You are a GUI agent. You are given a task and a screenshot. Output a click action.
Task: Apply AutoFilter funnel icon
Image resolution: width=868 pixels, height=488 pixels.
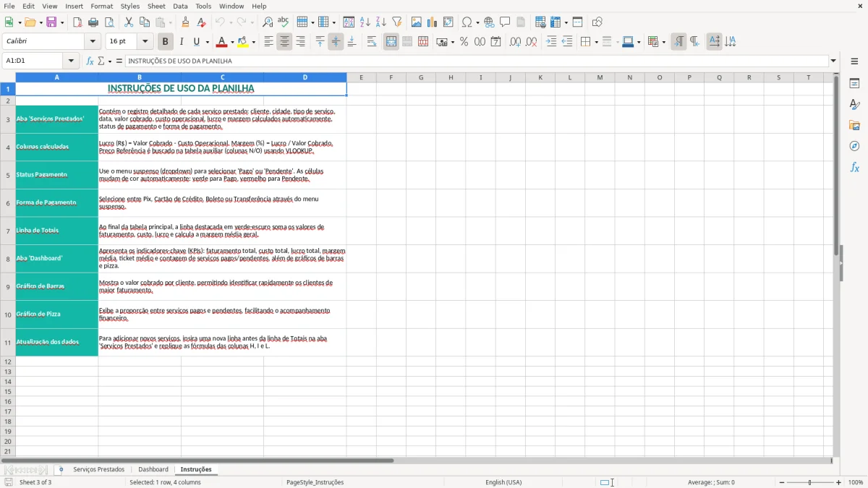[397, 22]
